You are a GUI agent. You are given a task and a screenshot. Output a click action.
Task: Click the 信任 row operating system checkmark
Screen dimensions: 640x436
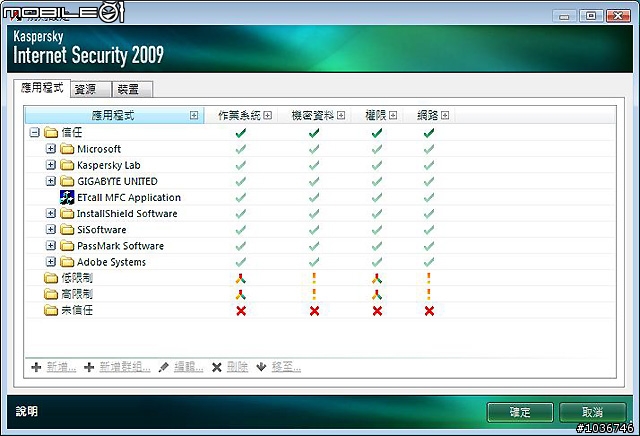point(241,133)
